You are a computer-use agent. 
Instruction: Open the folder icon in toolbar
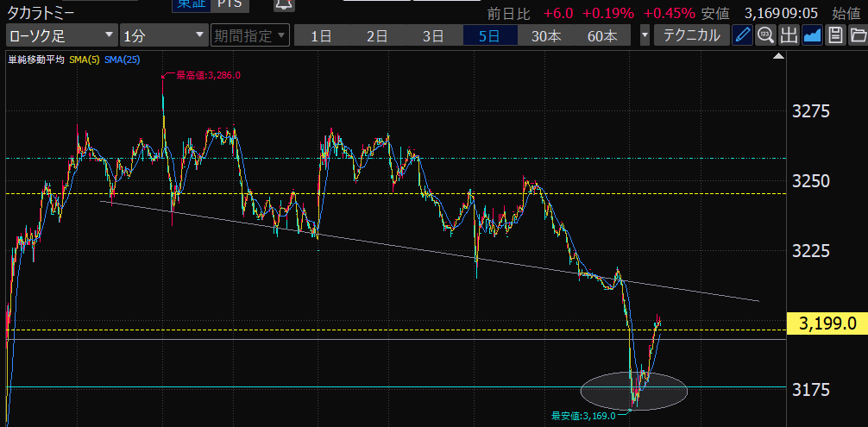(x=858, y=35)
